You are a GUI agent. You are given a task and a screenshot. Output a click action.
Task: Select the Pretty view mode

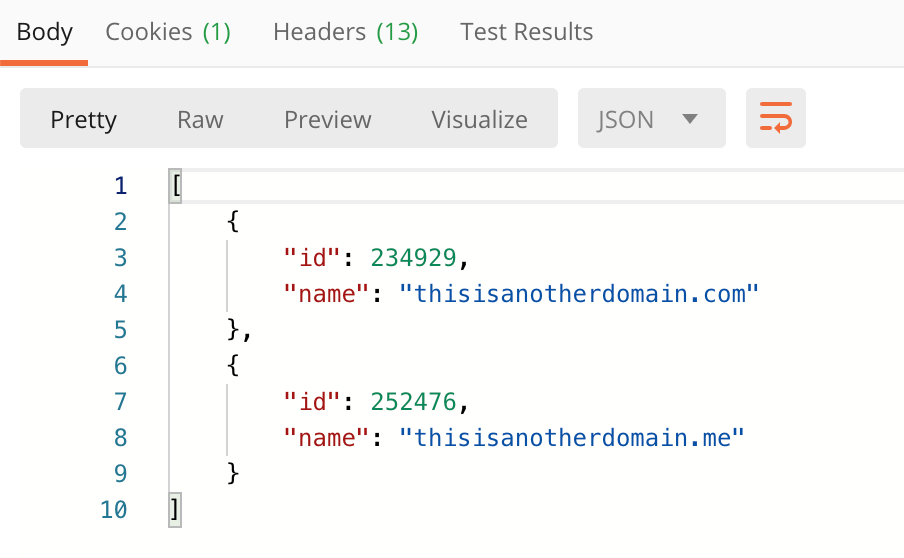pos(84,120)
